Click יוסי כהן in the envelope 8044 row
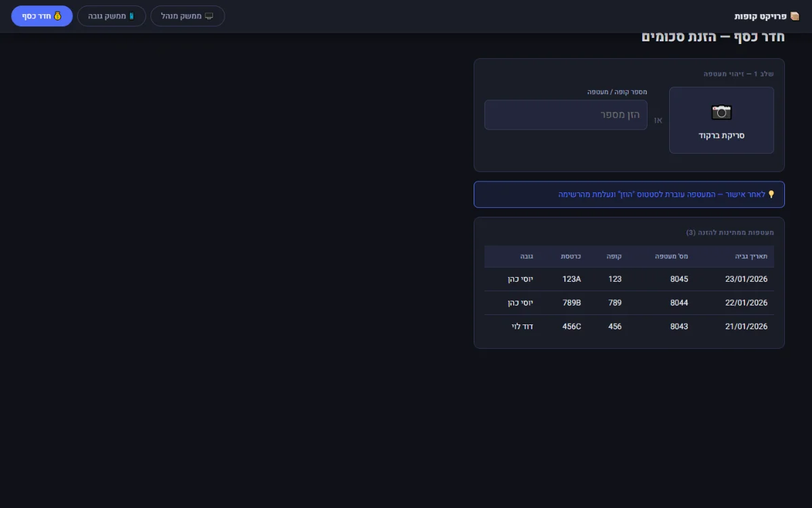This screenshot has width=812, height=508. pos(520,303)
